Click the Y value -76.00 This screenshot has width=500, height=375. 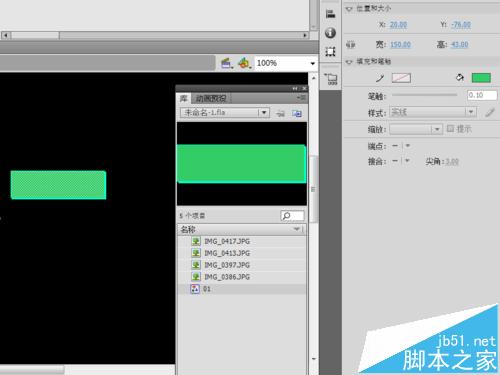(x=461, y=25)
